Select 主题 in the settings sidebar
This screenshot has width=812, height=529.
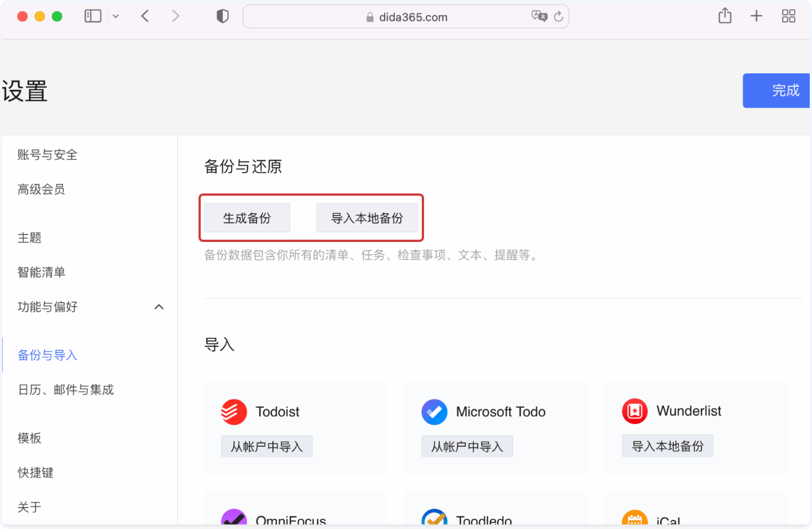(29, 238)
